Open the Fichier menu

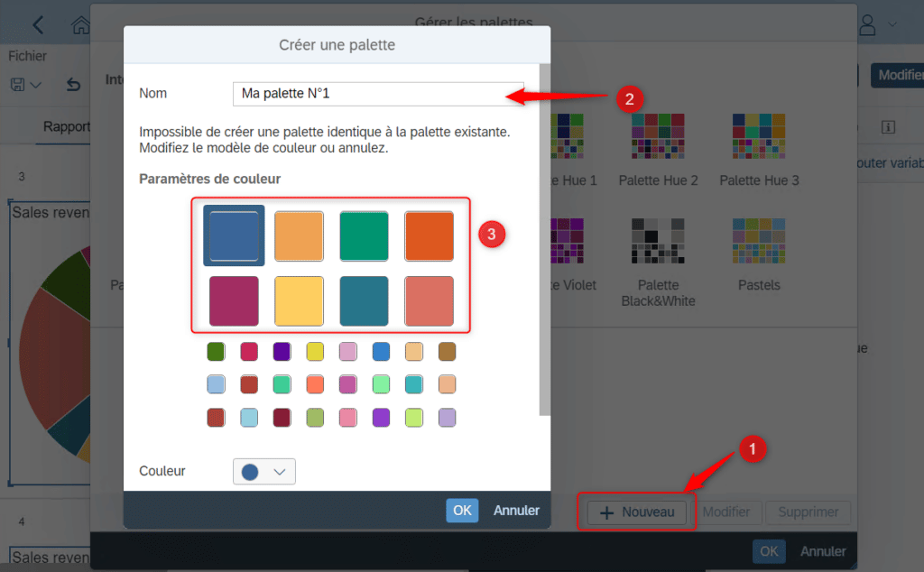(x=27, y=56)
